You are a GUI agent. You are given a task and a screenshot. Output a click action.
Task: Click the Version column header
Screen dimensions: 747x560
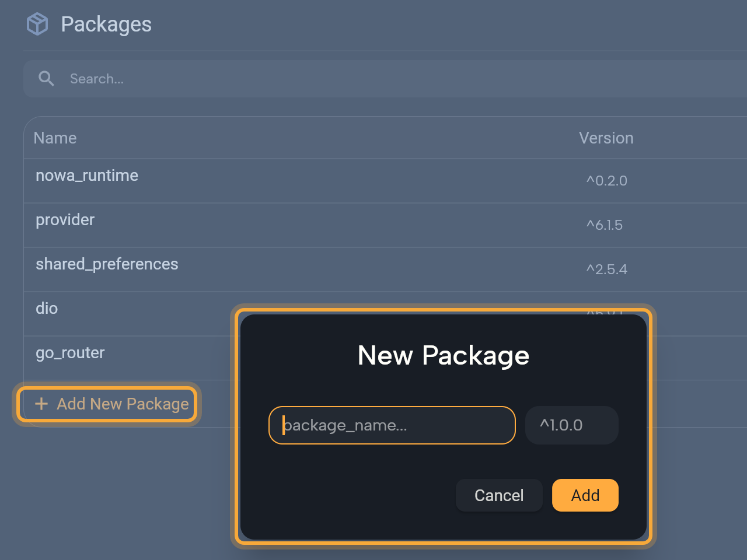[x=606, y=138]
